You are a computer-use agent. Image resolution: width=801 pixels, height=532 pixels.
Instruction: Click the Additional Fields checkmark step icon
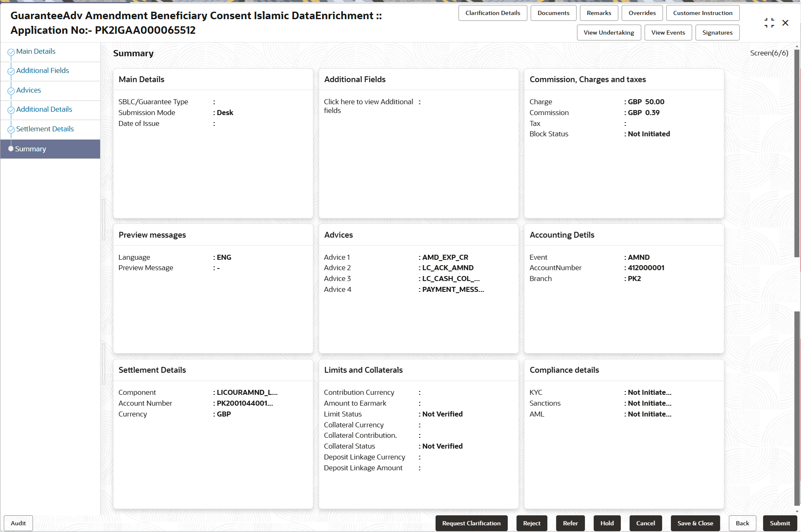click(x=11, y=71)
